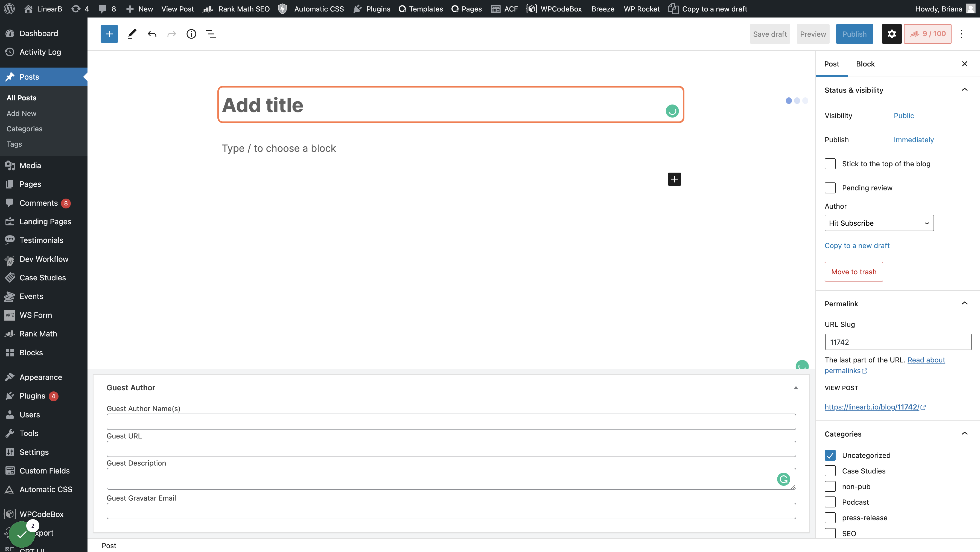Click the Redo arrow
980x552 pixels.
click(171, 34)
